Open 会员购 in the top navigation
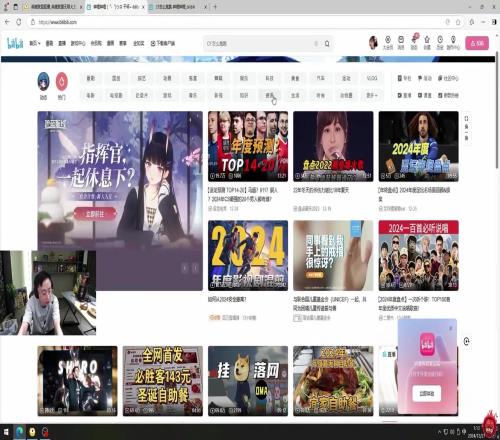500x440 pixels. pyautogui.click(x=96, y=43)
